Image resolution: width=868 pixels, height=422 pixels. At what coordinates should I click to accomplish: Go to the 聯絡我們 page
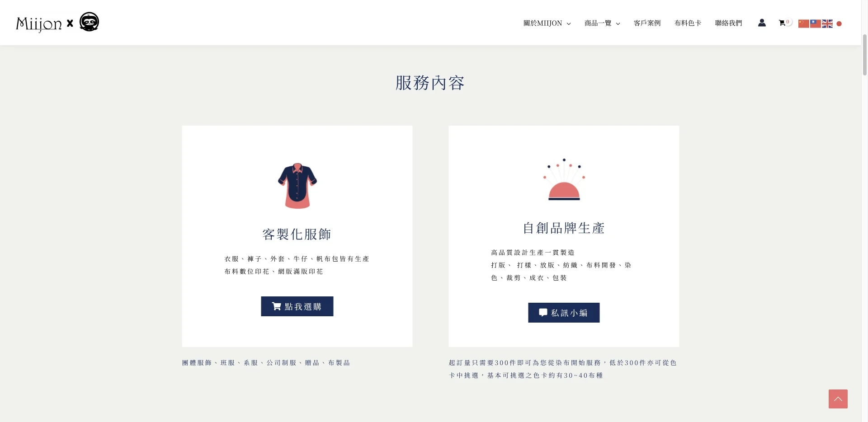click(x=729, y=23)
